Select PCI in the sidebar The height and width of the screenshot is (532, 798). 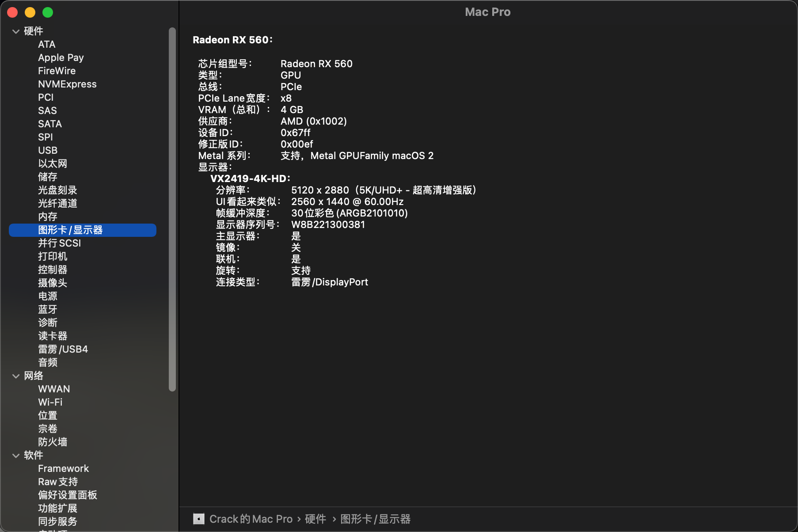click(46, 97)
